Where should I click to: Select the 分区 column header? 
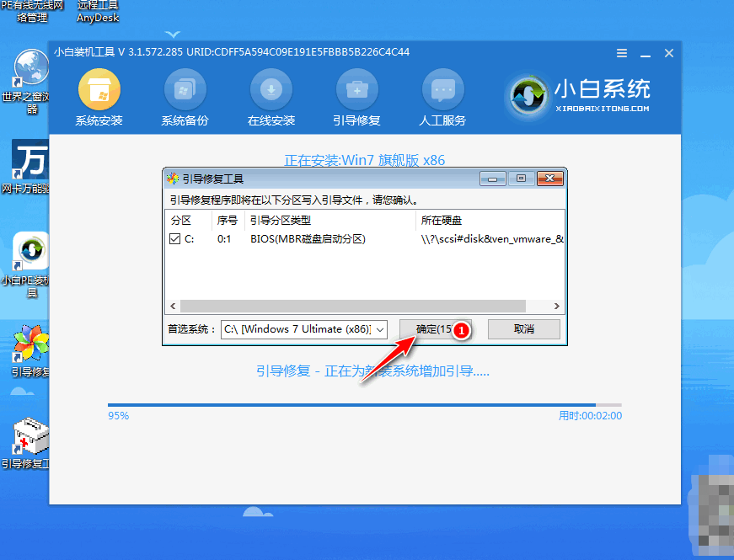tap(188, 221)
